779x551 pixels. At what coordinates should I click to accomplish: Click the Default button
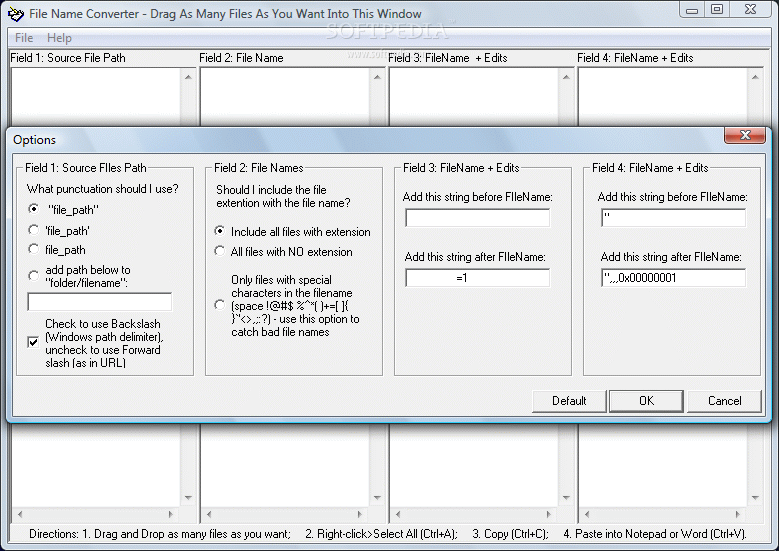[569, 401]
